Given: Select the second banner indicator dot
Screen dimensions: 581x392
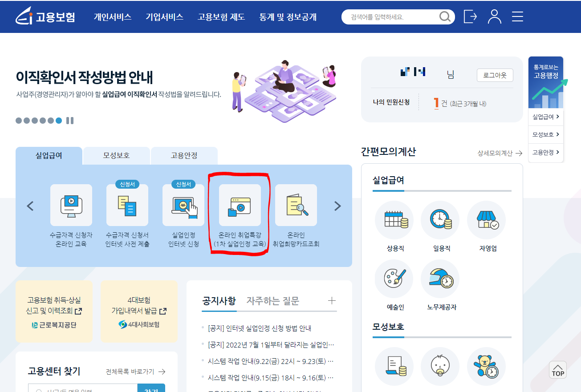Looking at the screenshot, I should pyautogui.click(x=27, y=121).
